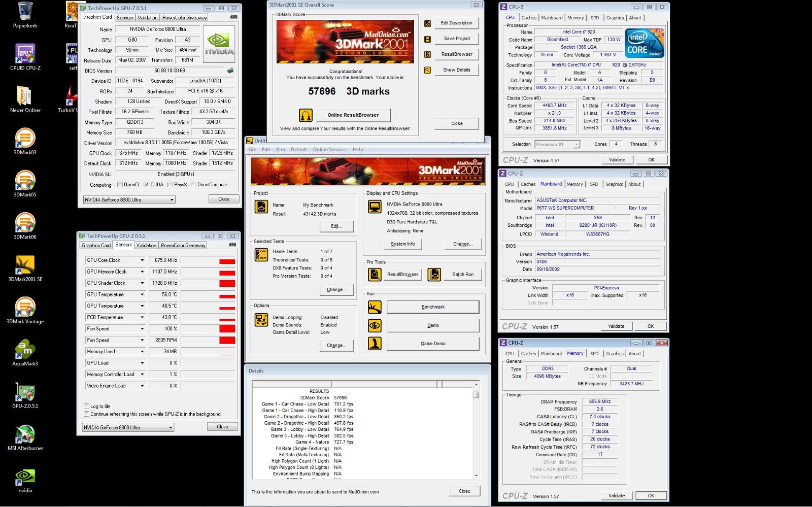Viewport: 812px width, 507px height.
Task: Toggle the DirectCompute checkbox
Action: click(193, 185)
